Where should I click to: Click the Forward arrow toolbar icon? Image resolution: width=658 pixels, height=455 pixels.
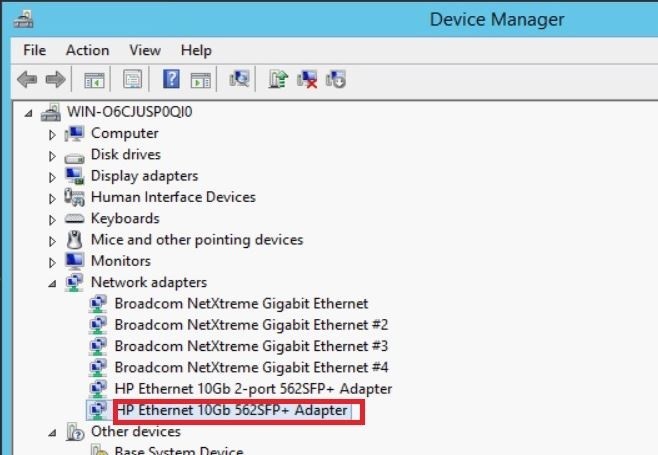55,79
